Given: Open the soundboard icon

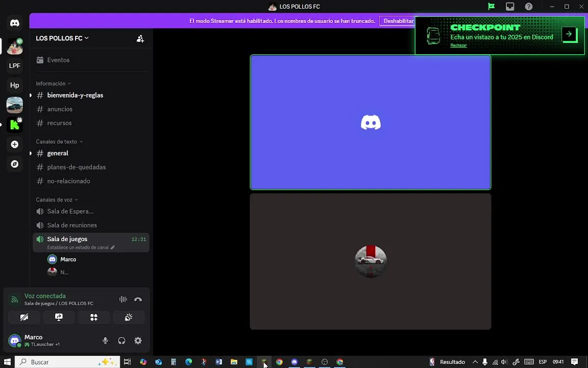Looking at the screenshot, I should click(129, 317).
